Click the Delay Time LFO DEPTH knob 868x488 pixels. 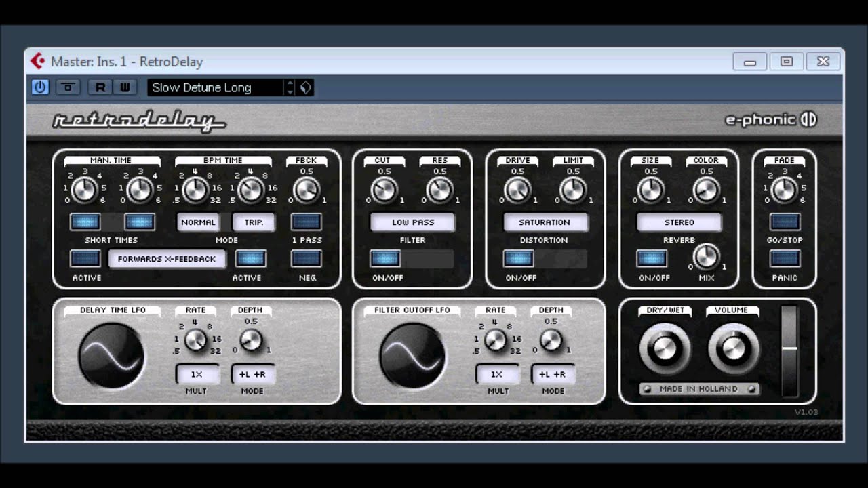coord(251,340)
